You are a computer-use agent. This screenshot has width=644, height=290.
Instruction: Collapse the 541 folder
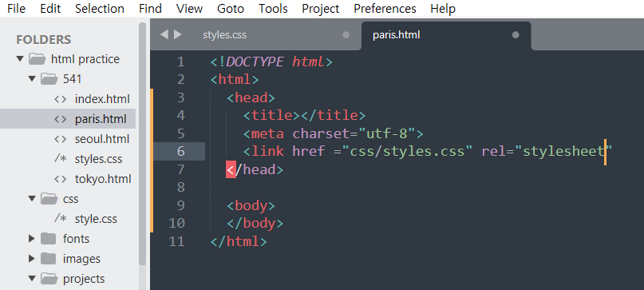(32, 78)
